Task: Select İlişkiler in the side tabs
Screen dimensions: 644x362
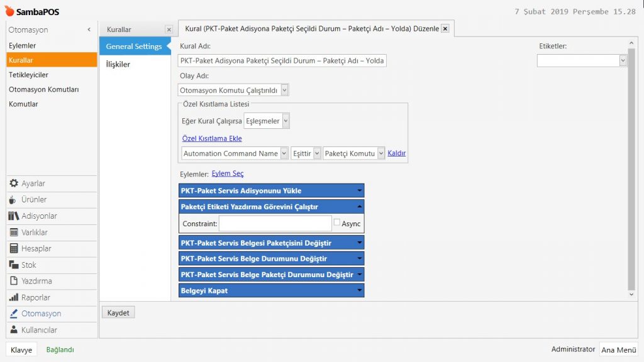Action: pos(118,64)
